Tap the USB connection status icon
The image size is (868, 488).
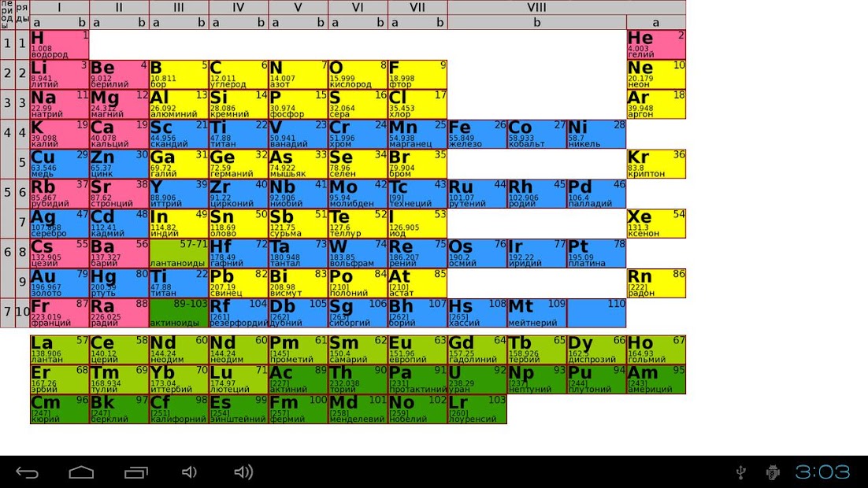tap(741, 472)
